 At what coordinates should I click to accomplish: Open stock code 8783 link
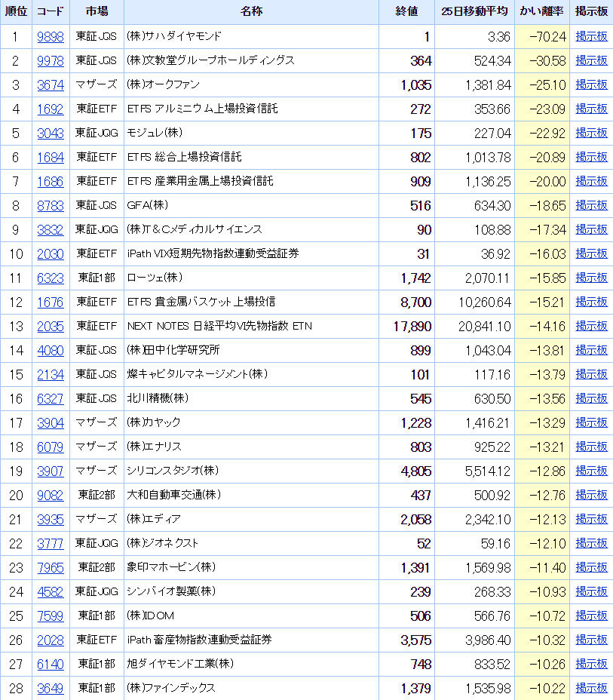[51, 205]
